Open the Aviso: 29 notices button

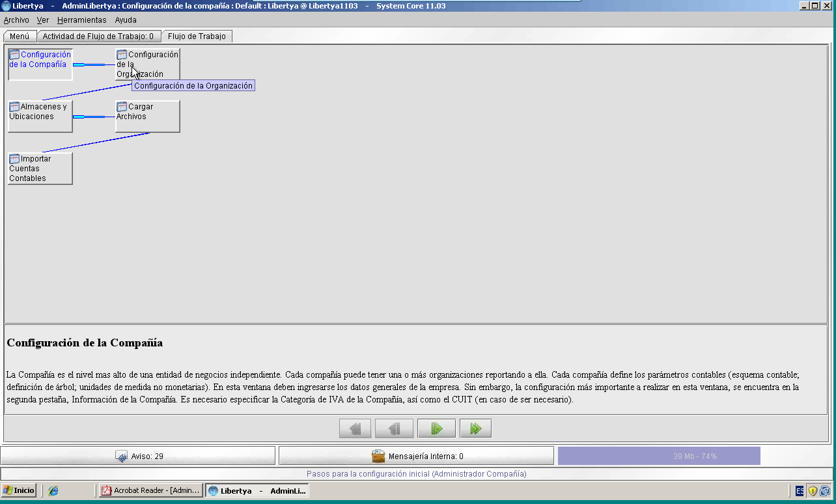click(138, 456)
